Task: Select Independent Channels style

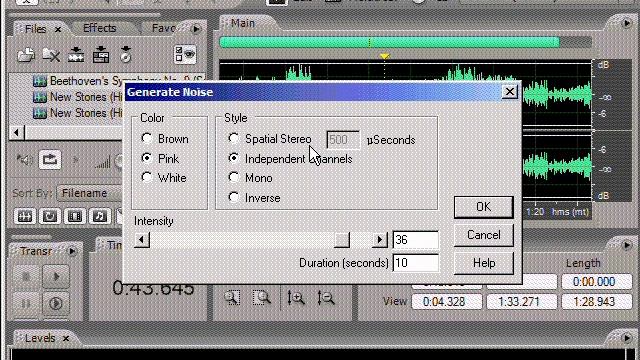Action: (x=233, y=158)
